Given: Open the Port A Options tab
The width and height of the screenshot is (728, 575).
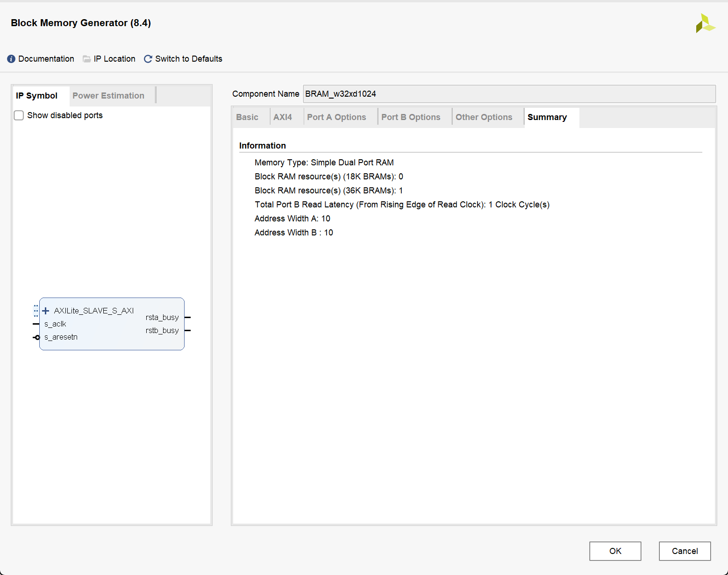Looking at the screenshot, I should coord(336,117).
